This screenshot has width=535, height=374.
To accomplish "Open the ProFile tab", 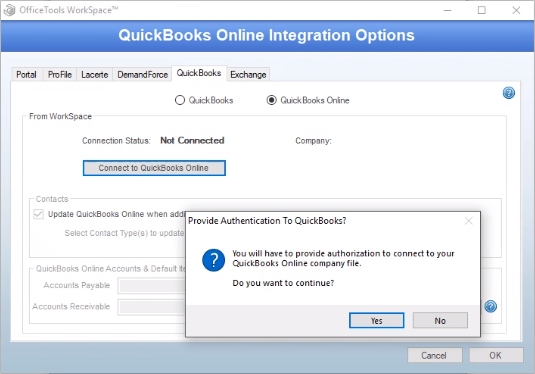I will point(60,74).
